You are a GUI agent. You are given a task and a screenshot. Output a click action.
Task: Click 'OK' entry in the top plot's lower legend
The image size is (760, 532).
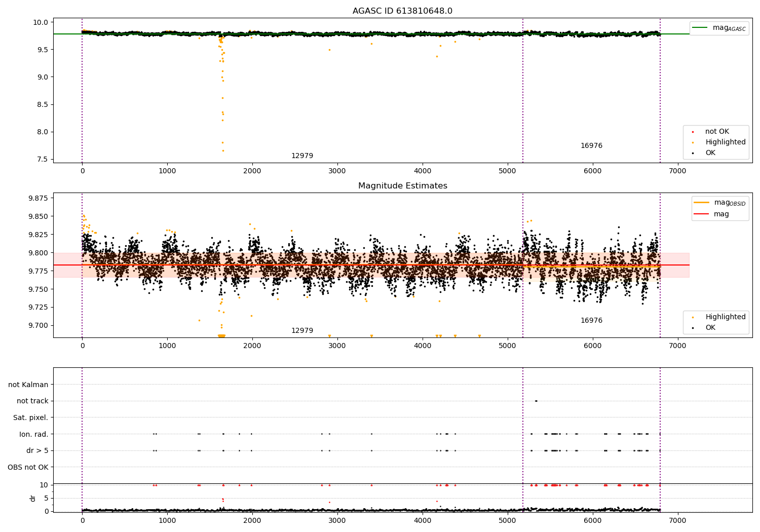tap(710, 153)
